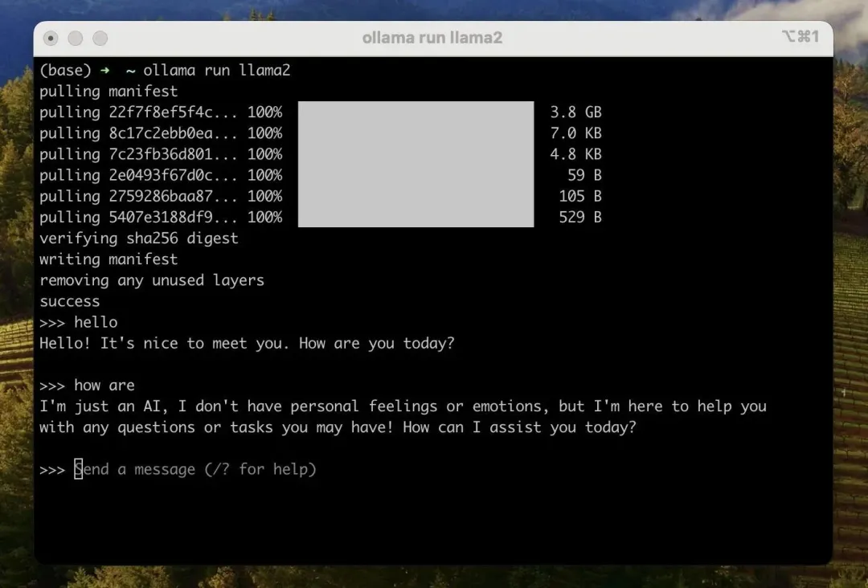Click the green arrow prompt symbol

104,70
